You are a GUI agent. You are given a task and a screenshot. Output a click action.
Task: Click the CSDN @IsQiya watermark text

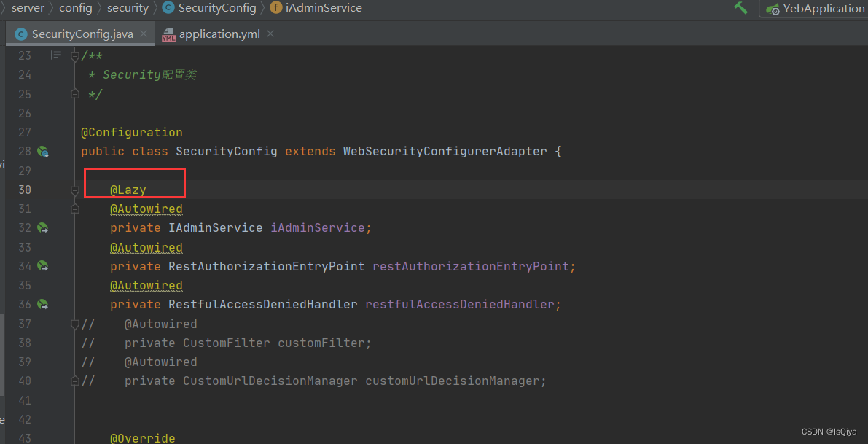830,432
